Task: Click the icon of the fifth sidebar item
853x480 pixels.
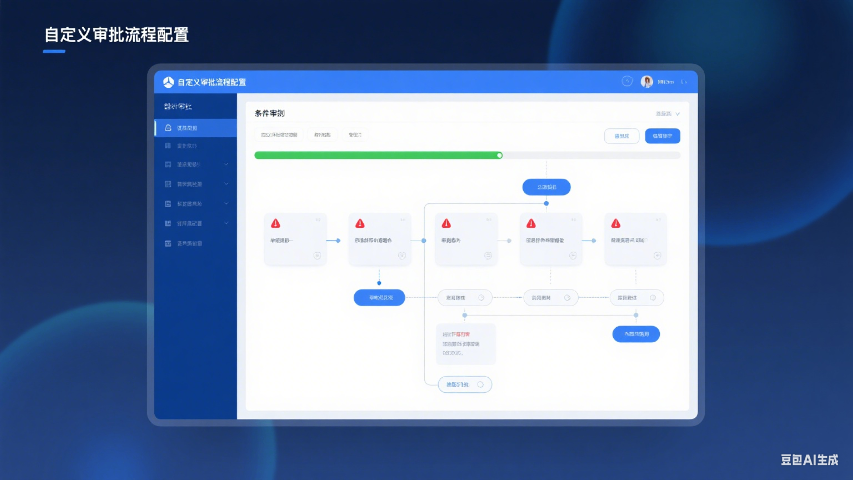Action: (168, 204)
